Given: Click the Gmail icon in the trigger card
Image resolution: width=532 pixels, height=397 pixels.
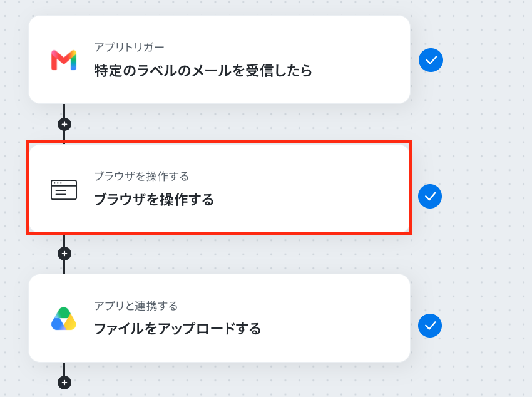Looking at the screenshot, I should (64, 60).
